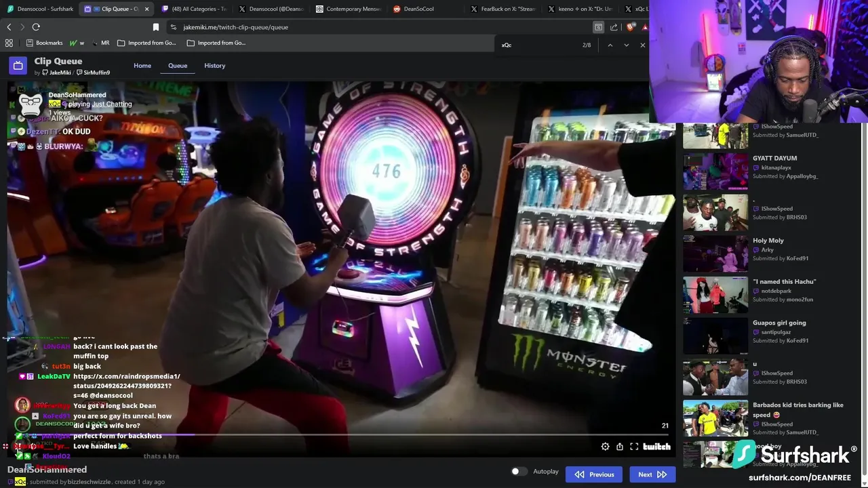Viewport: 868px width, 488px height.
Task: Switch to the Deansocool - Surfshark tab
Action: pos(39,9)
